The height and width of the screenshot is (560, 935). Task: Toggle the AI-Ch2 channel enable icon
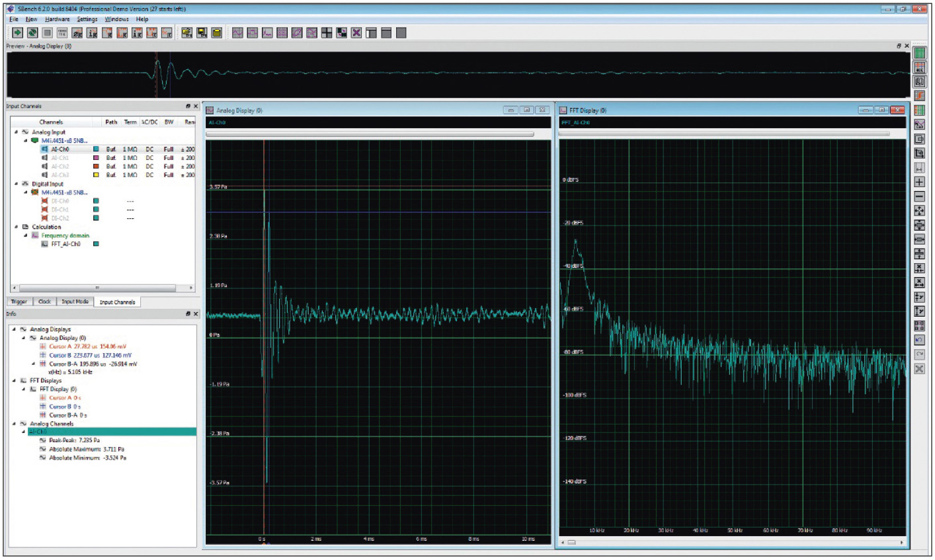45,167
